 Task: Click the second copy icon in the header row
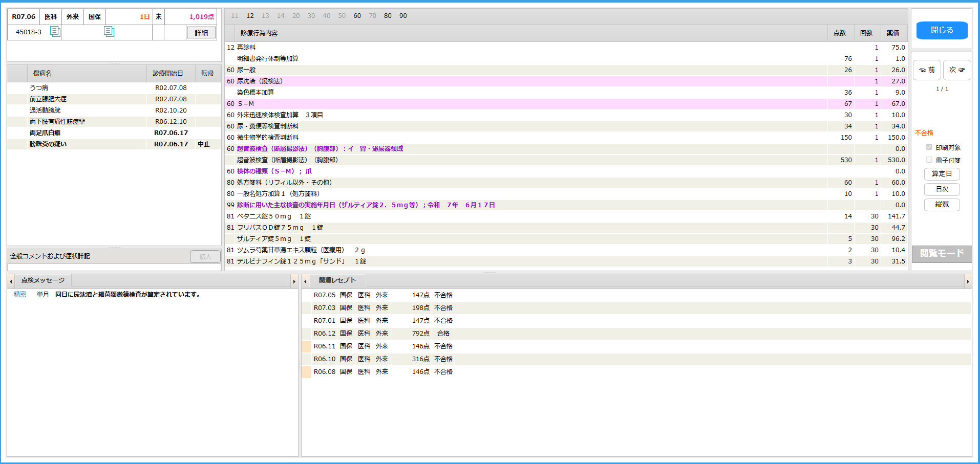click(x=109, y=32)
